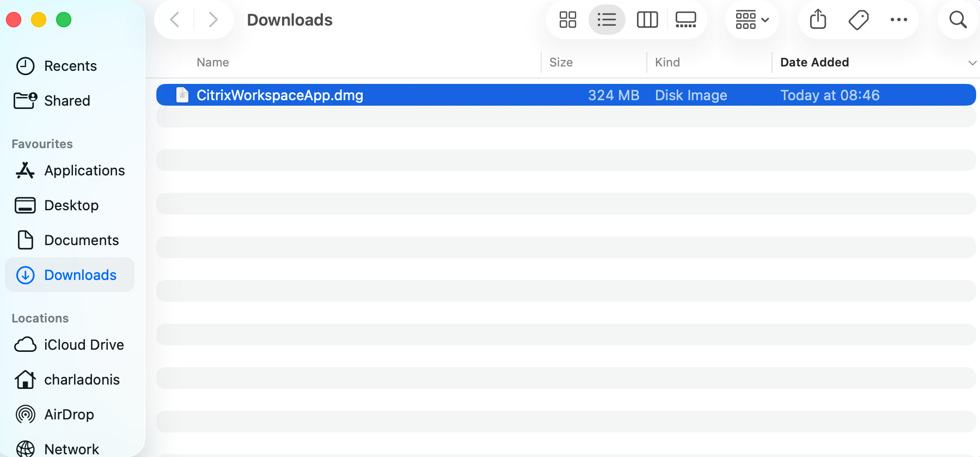Image resolution: width=980 pixels, height=457 pixels.
Task: Sort files by Kind column
Action: 667,63
